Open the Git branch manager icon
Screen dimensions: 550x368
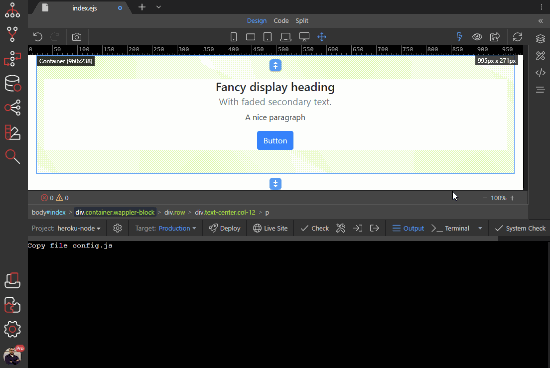coord(12,34)
